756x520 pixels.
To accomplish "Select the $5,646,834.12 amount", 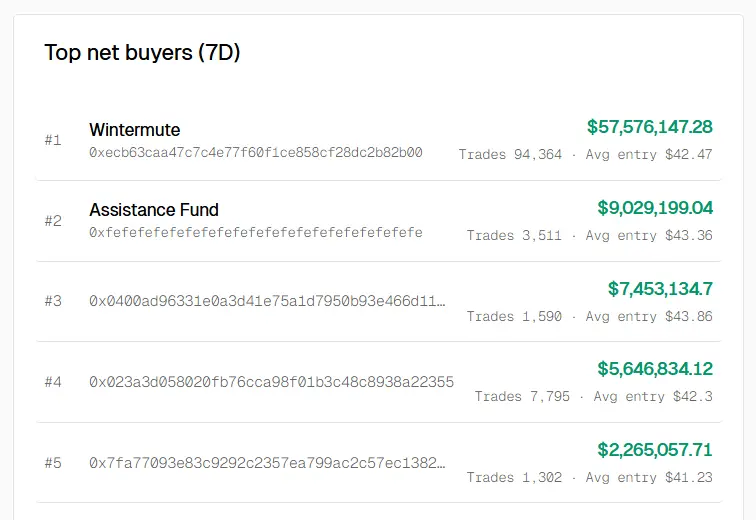I will (654, 369).
